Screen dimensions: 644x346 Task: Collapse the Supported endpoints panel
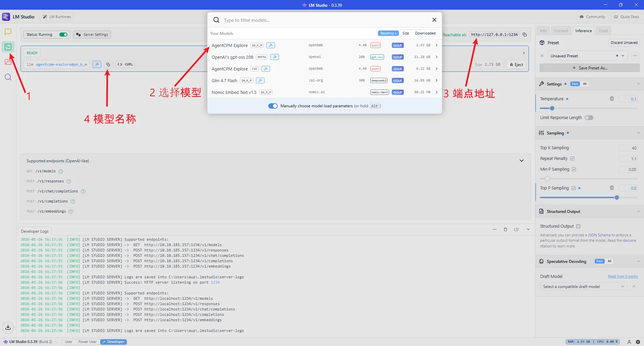pyautogui.click(x=522, y=161)
